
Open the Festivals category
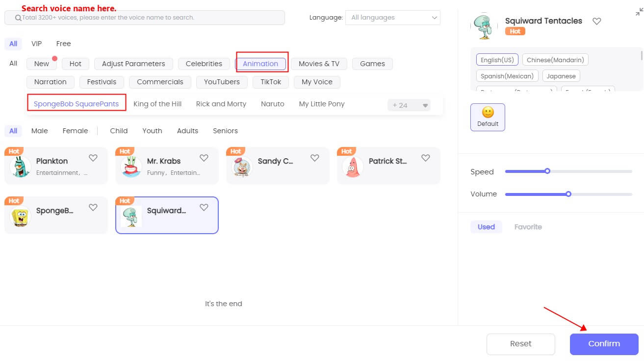click(x=102, y=82)
